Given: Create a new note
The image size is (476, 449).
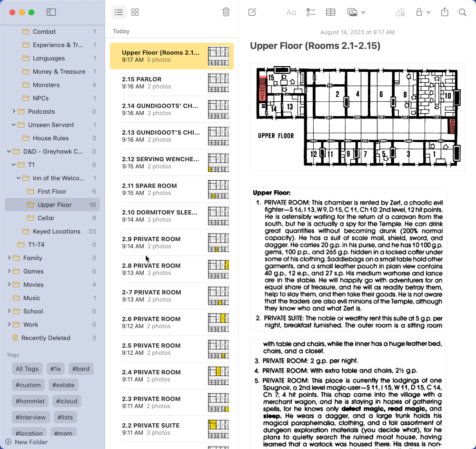Looking at the screenshot, I should pos(252,12).
